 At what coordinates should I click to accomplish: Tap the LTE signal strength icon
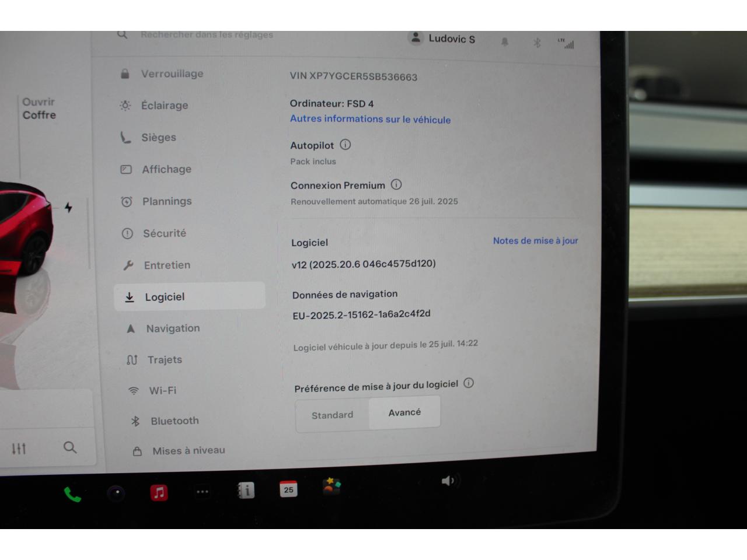click(566, 44)
